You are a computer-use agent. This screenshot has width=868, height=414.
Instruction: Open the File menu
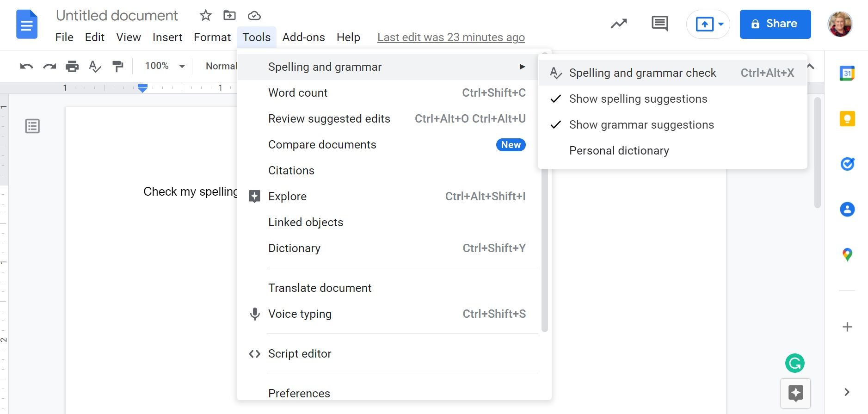click(64, 37)
